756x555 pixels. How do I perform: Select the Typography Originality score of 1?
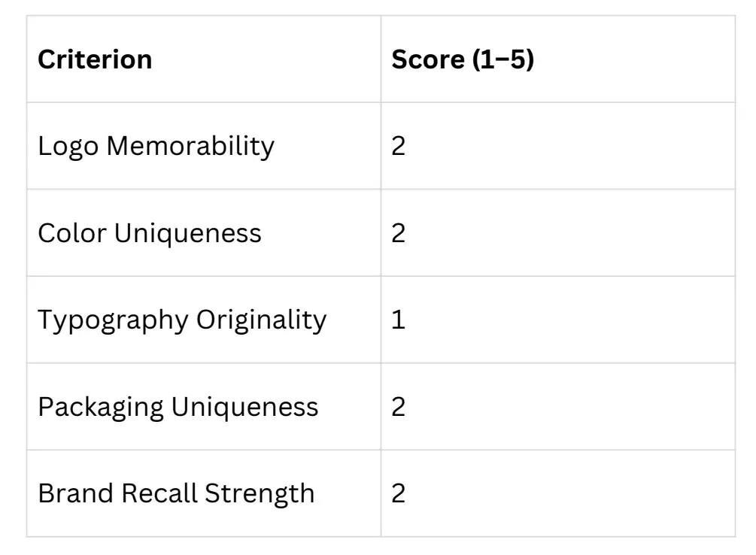tap(558, 320)
